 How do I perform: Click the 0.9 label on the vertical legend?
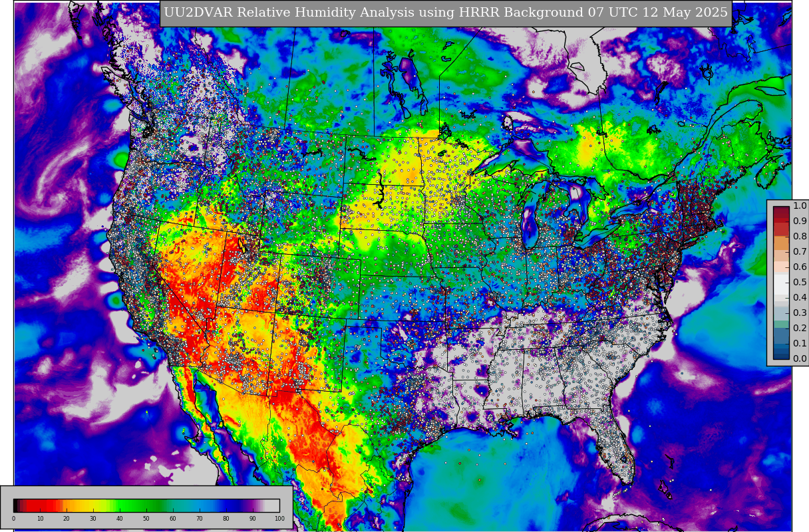pyautogui.click(x=800, y=221)
